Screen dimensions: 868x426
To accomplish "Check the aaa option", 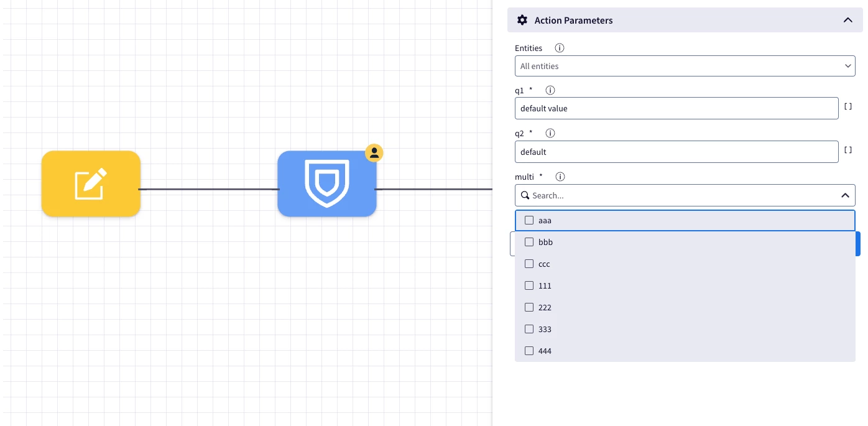I will point(529,220).
